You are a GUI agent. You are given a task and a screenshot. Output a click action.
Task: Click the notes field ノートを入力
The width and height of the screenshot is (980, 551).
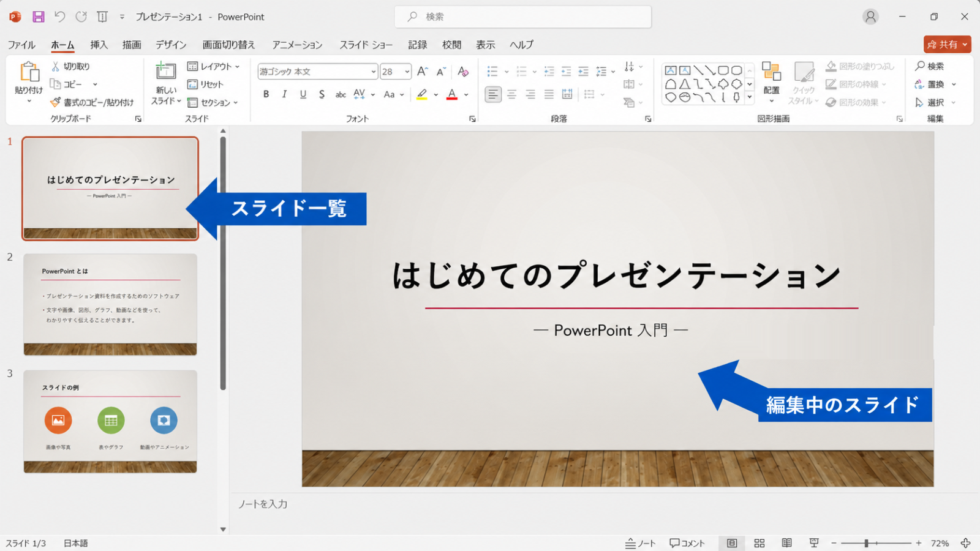coord(263,504)
